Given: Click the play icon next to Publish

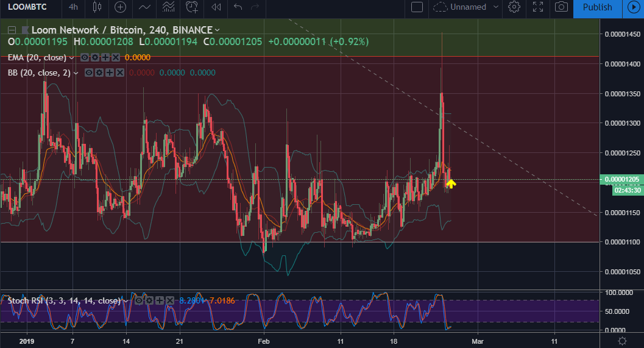Looking at the screenshot, I should tap(633, 7).
